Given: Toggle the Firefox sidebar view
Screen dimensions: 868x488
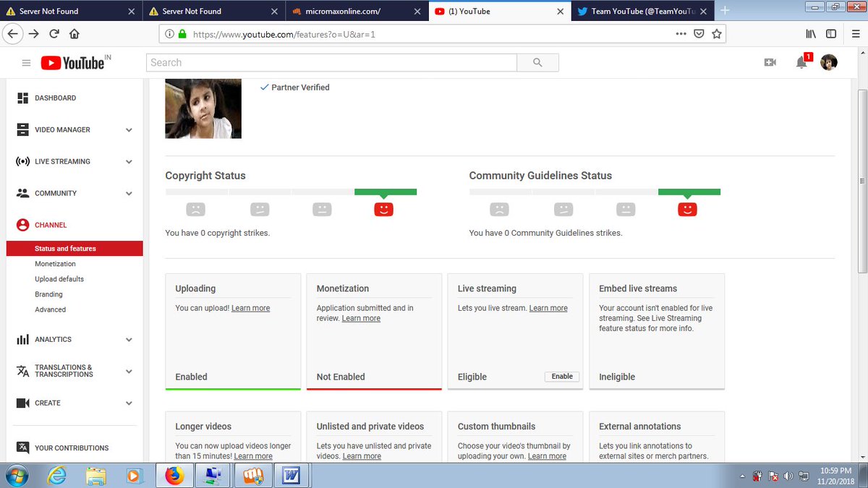Looking at the screenshot, I should [831, 33].
